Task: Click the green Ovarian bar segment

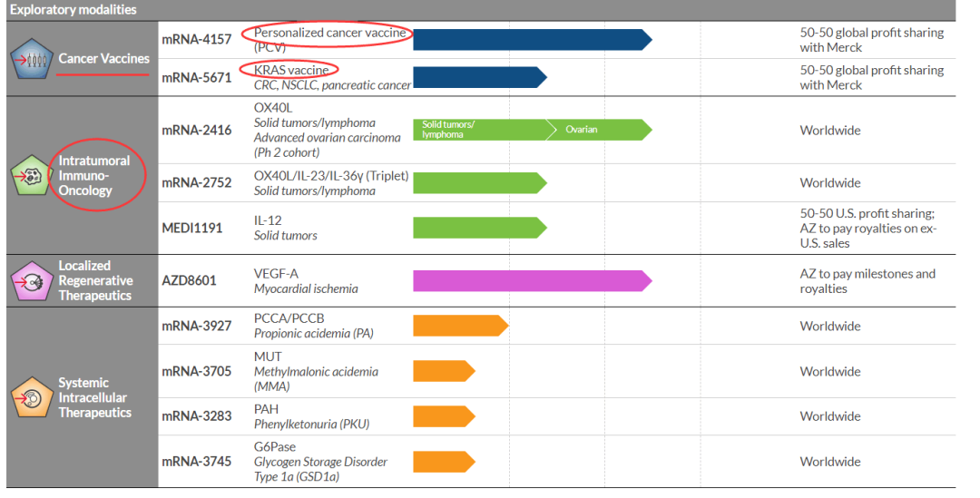Action: (x=600, y=130)
